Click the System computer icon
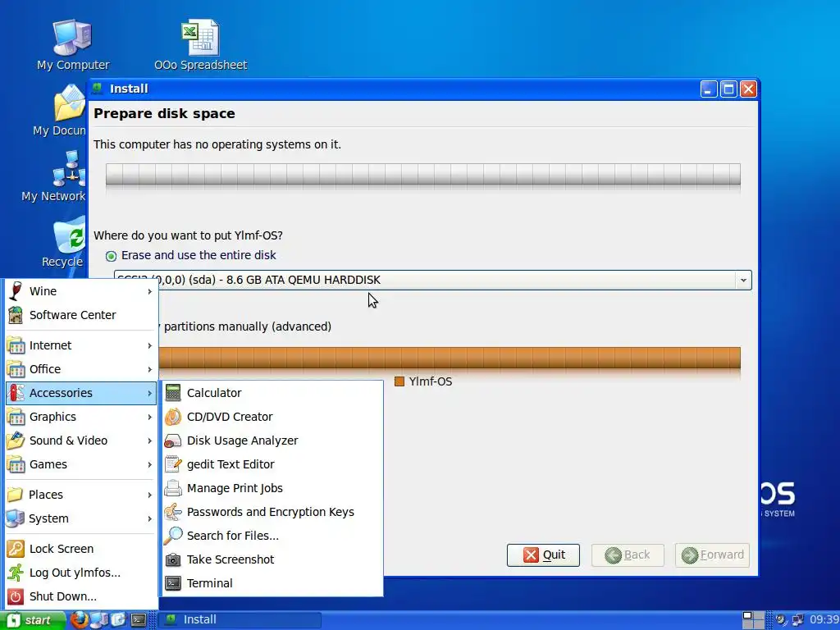The image size is (840, 630). (15, 518)
